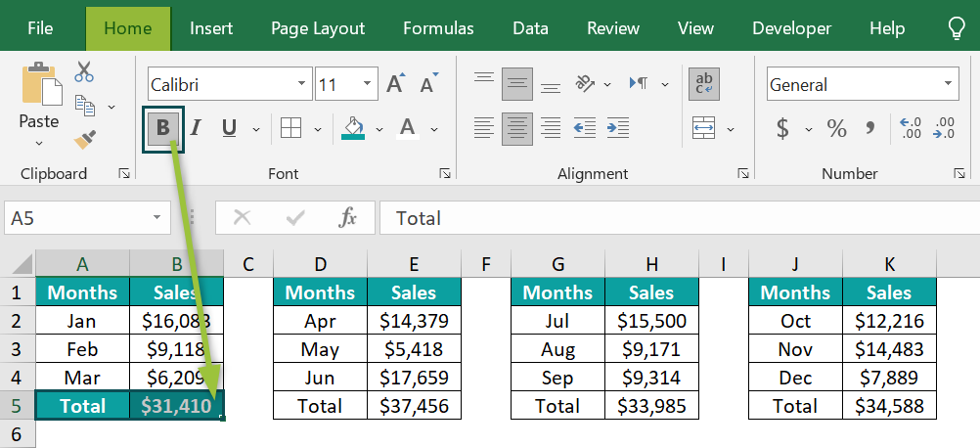Toggle Align Left
Image resolution: width=980 pixels, height=448 pixels.
point(484,128)
